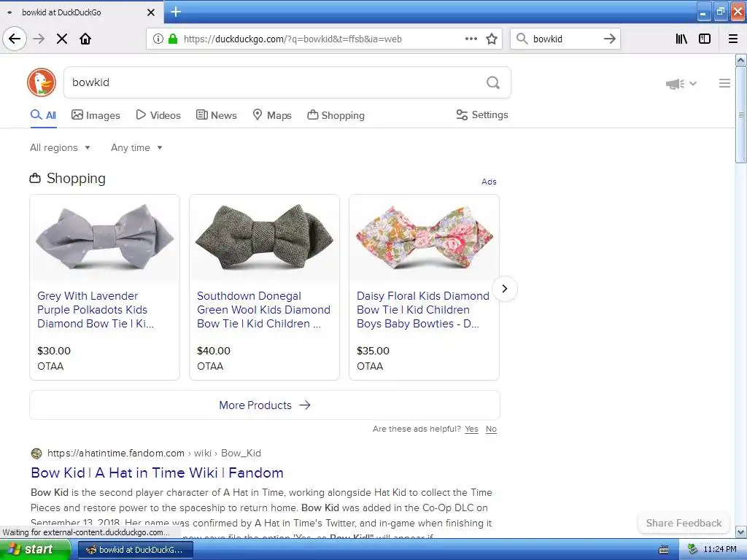Go back with the browser back arrow
Screen dimensions: 747x560
(x=15, y=39)
